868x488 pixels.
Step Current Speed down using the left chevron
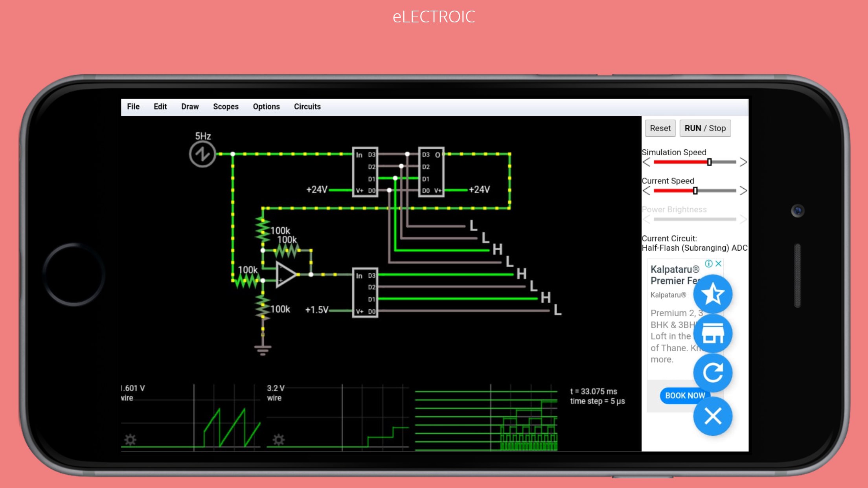[646, 190]
